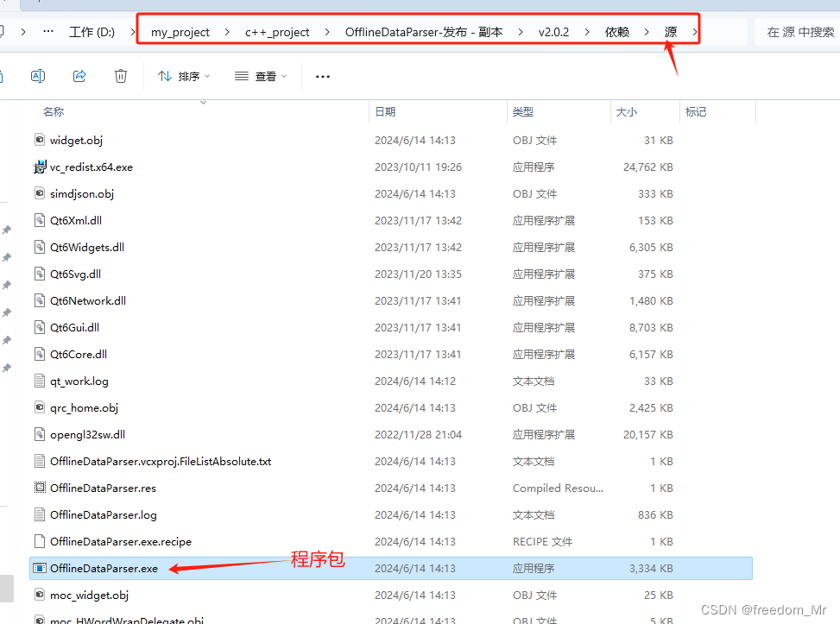Click the file name OfflineDataParser.exe
Image resolution: width=840 pixels, height=624 pixels.
[x=104, y=569]
